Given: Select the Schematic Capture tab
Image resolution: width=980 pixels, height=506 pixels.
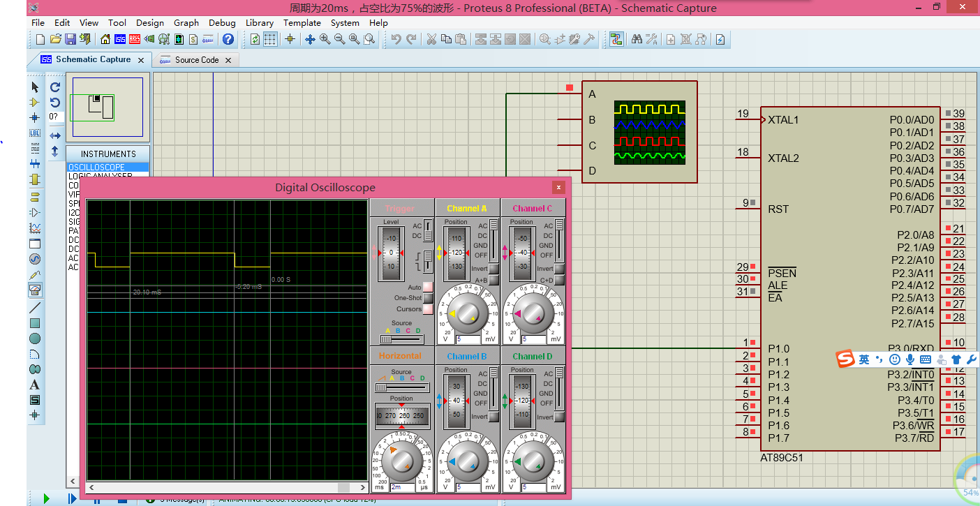Looking at the screenshot, I should pyautogui.click(x=93, y=60).
